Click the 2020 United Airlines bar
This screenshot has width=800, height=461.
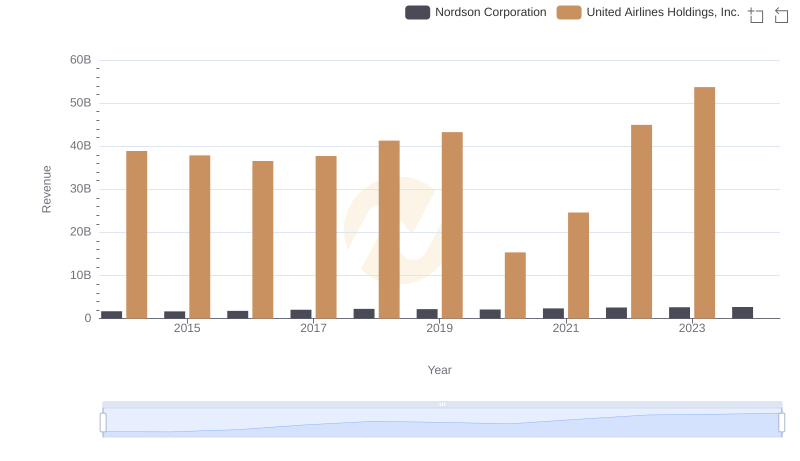pyautogui.click(x=515, y=285)
